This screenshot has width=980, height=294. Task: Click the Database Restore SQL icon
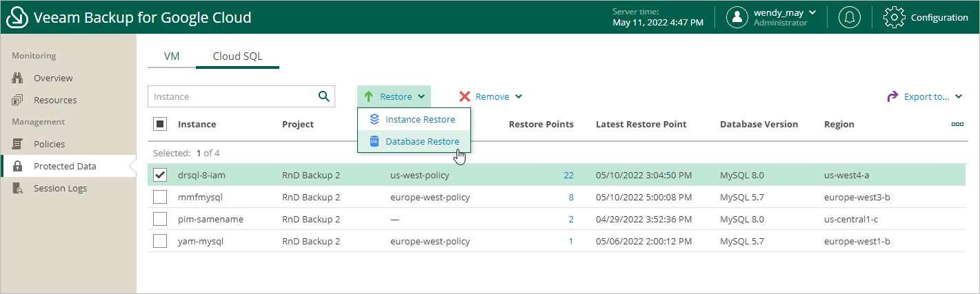pos(374,141)
